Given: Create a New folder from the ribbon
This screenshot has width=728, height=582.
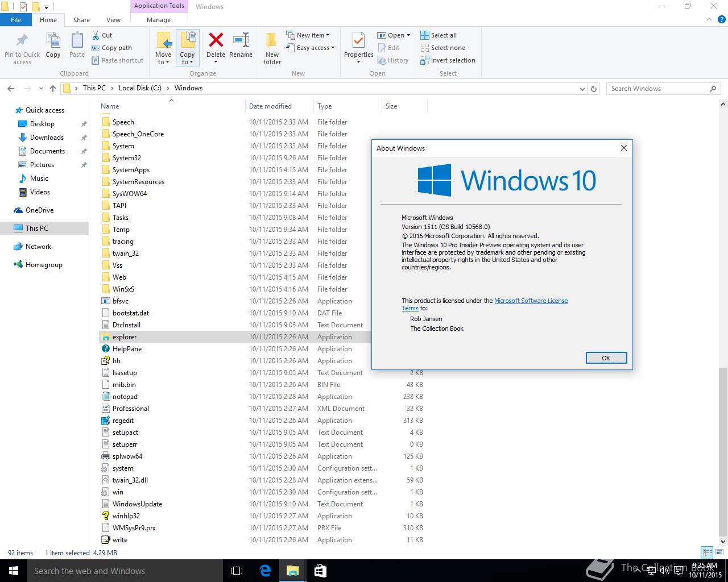Looking at the screenshot, I should point(272,48).
